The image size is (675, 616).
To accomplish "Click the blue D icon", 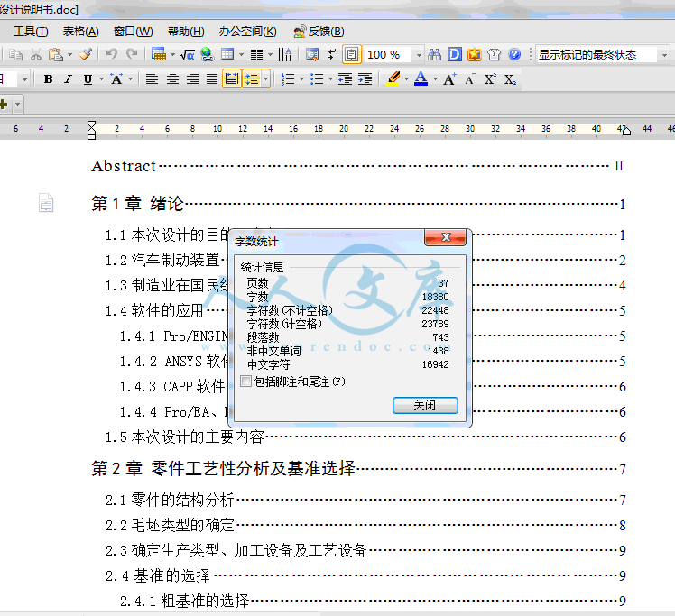I will pyautogui.click(x=455, y=55).
